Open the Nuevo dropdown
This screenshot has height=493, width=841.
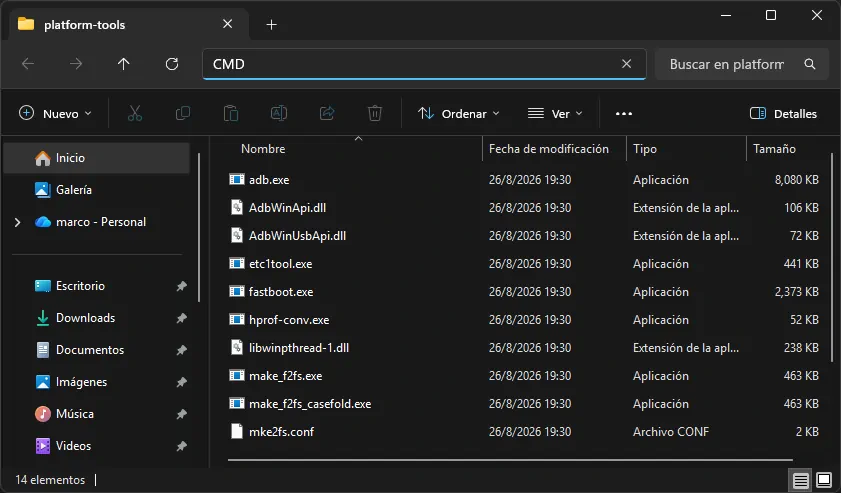(x=55, y=113)
